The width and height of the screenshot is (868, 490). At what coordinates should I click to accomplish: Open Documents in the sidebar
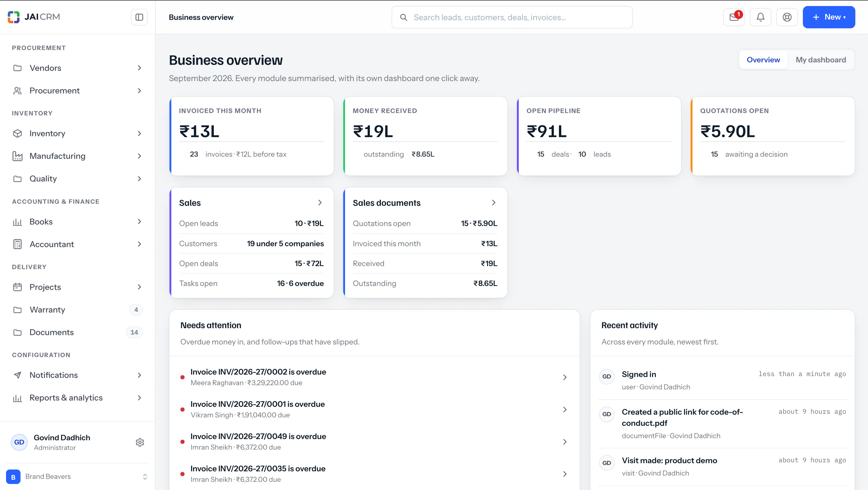tap(78, 332)
